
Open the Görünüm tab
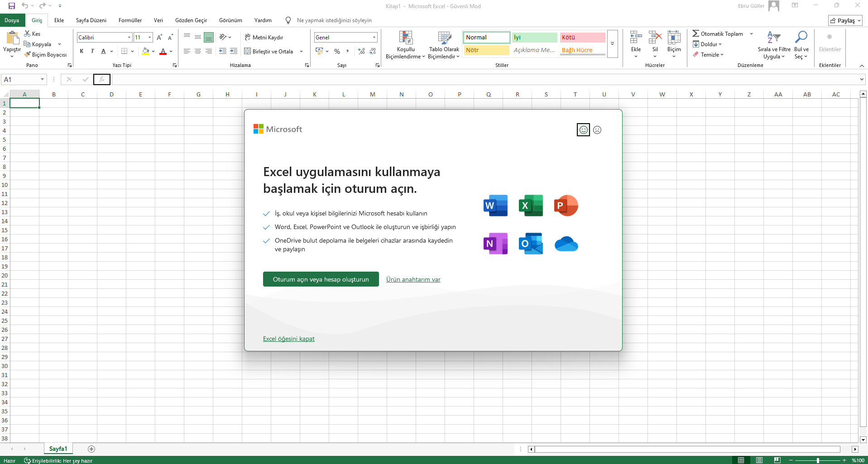(x=230, y=20)
